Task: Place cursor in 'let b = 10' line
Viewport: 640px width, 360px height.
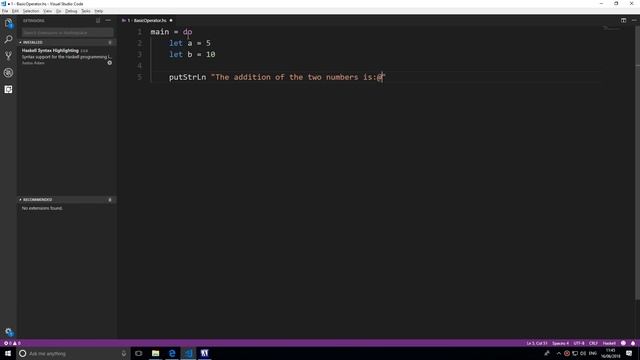Action: 192,54
